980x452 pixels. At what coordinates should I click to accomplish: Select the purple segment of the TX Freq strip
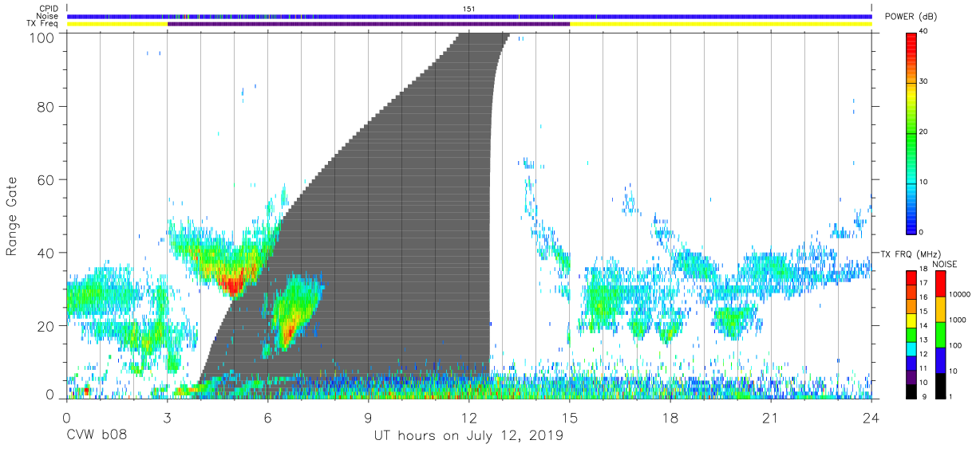(x=369, y=24)
